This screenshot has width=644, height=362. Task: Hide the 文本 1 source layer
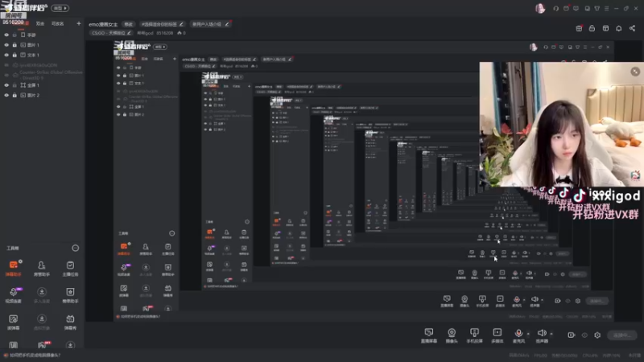click(x=6, y=55)
